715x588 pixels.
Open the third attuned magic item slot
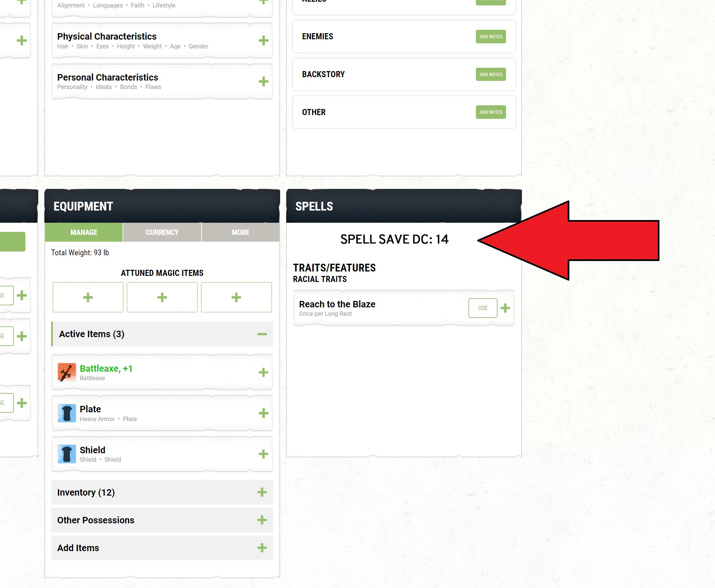tap(236, 297)
